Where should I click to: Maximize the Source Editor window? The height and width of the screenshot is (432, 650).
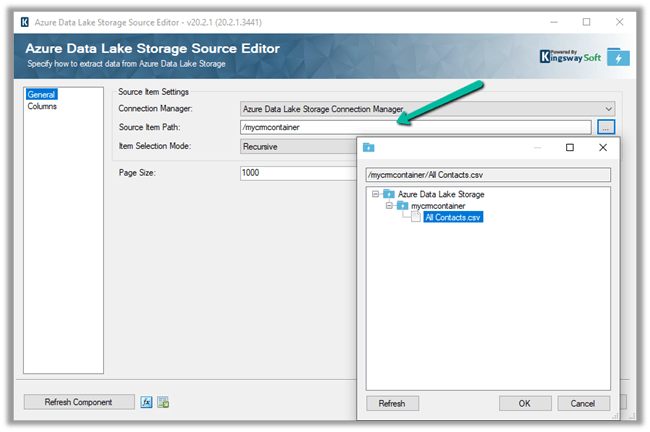(586, 22)
